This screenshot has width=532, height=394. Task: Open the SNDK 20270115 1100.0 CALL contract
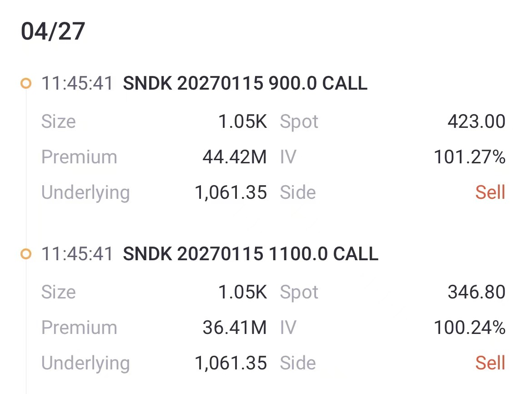coord(251,254)
